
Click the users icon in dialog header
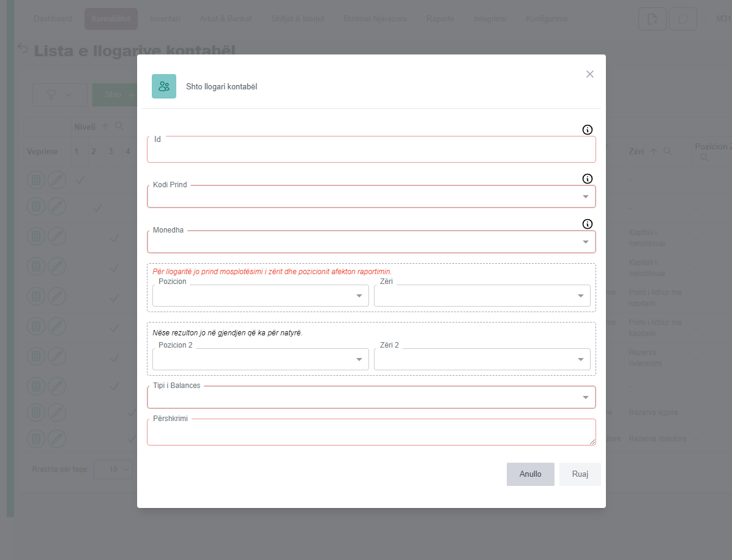click(x=164, y=86)
